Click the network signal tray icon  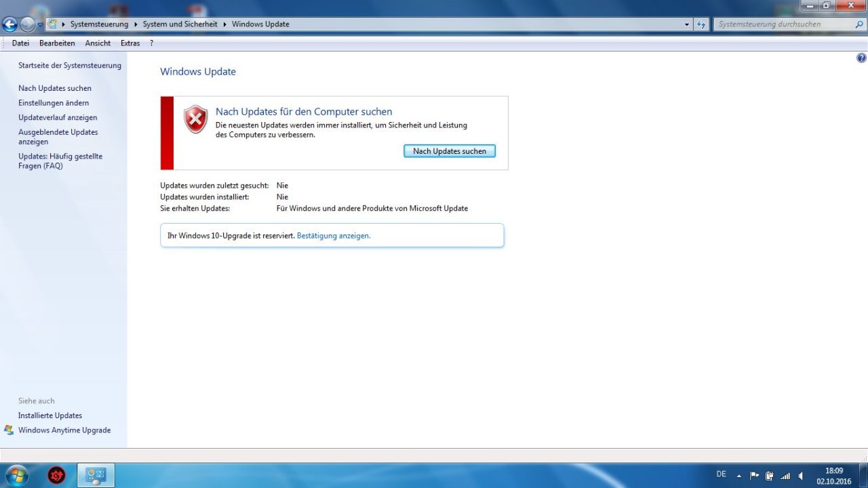coord(785,476)
